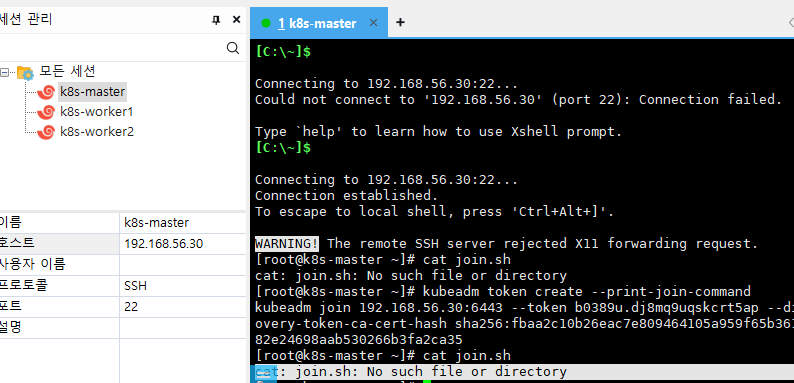Select the k8s-worker1 session
The image size is (794, 383).
coord(97,112)
